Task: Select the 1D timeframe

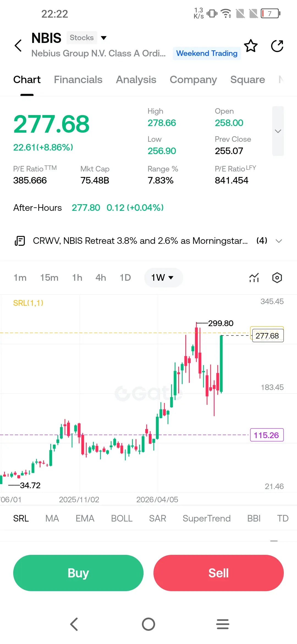Action: pyautogui.click(x=125, y=278)
